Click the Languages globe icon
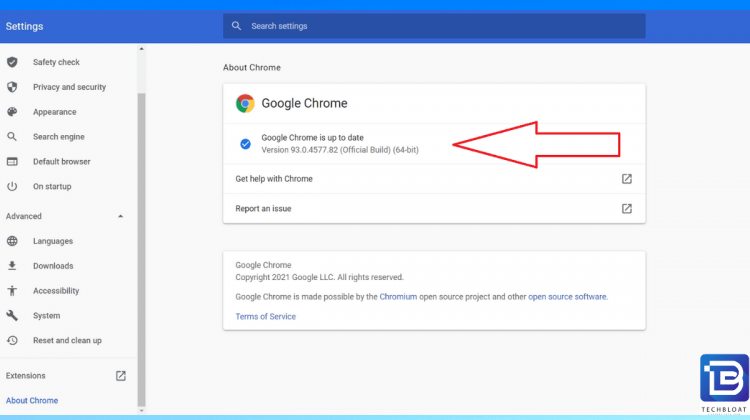 click(x=12, y=241)
